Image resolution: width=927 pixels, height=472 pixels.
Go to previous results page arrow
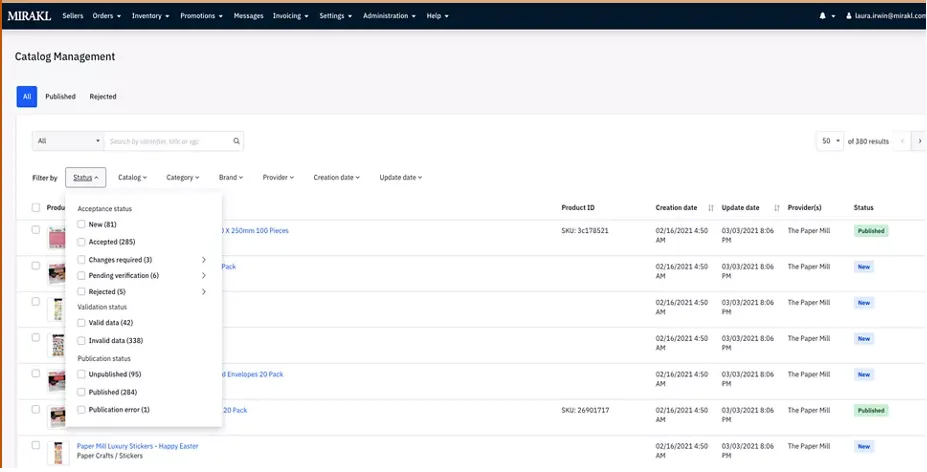pos(902,141)
